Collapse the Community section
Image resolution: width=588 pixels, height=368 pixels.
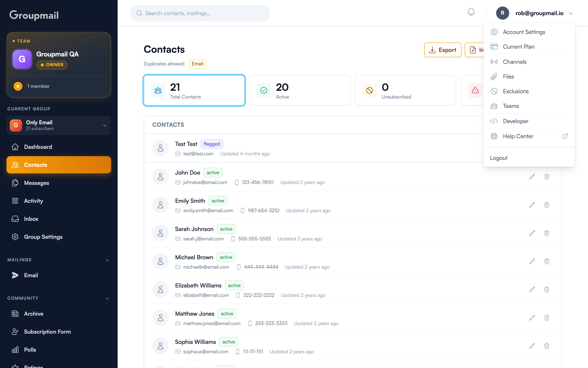pos(107,299)
